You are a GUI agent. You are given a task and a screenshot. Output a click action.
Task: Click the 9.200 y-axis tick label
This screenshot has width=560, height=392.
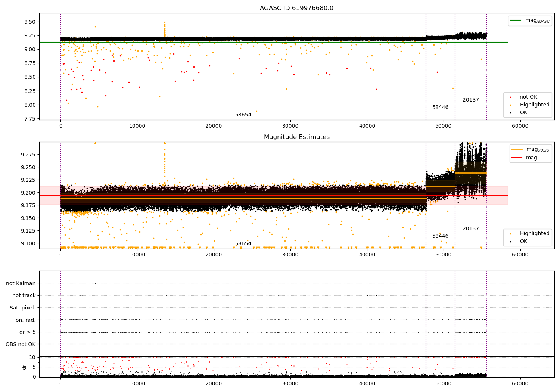[28, 193]
